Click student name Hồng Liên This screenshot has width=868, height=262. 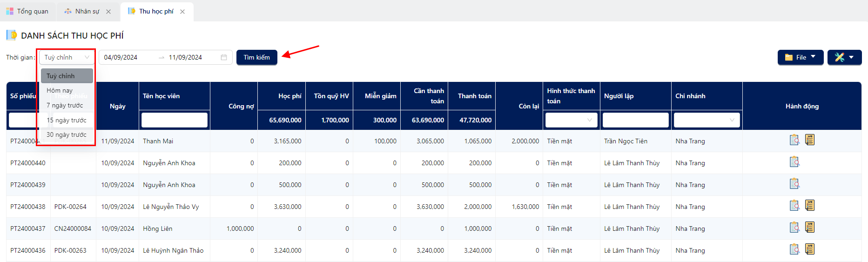click(x=157, y=228)
